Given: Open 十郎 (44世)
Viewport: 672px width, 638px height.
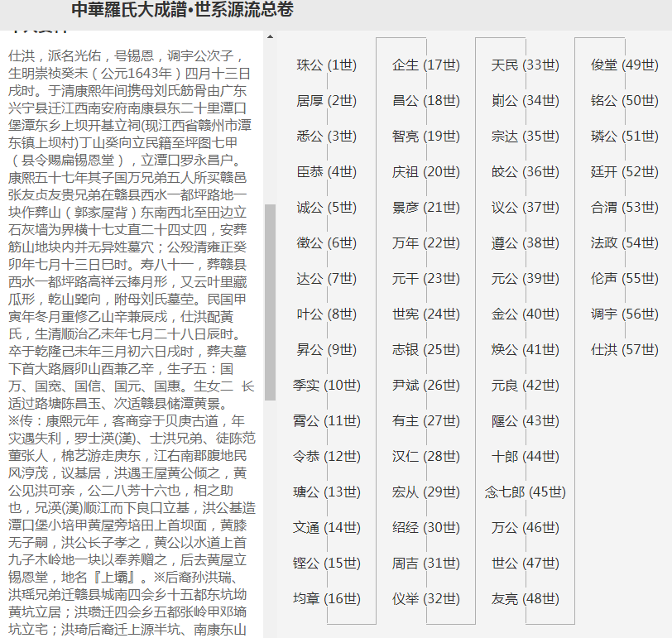Looking at the screenshot, I should [526, 456].
